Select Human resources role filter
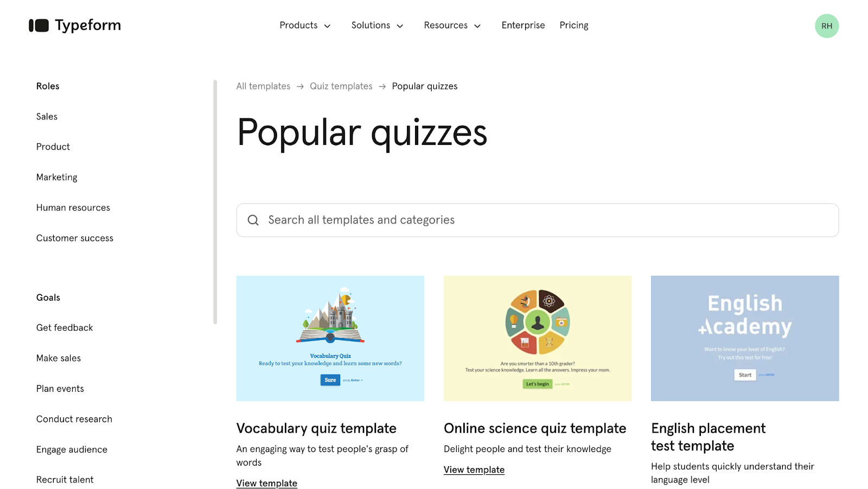The width and height of the screenshot is (868, 489). click(x=73, y=208)
